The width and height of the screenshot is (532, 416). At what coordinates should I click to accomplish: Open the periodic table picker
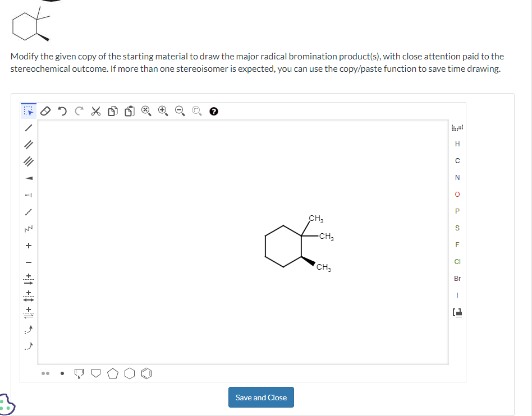click(x=457, y=313)
